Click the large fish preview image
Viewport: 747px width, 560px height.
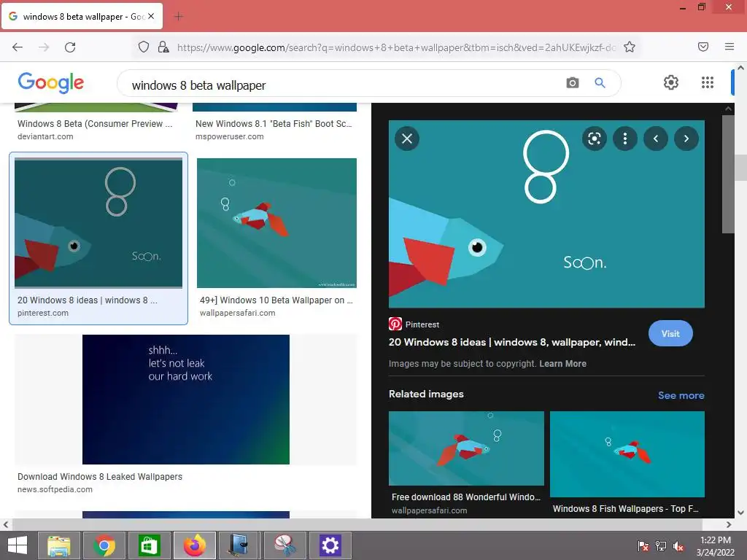(x=546, y=214)
